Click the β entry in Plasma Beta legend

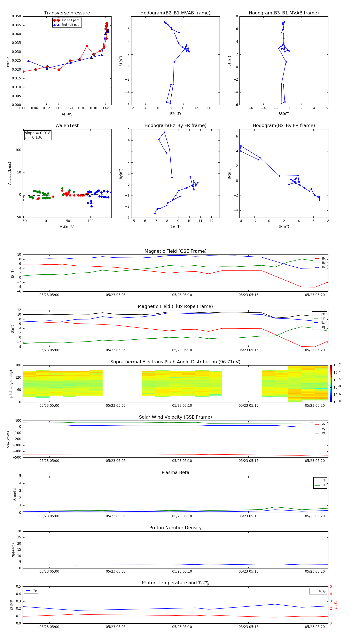tap(320, 485)
